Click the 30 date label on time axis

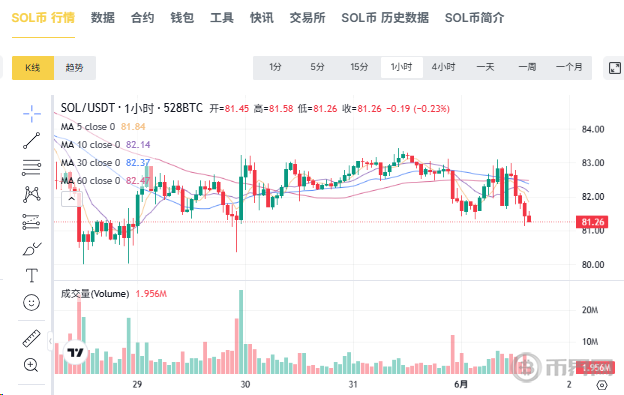tap(245, 385)
